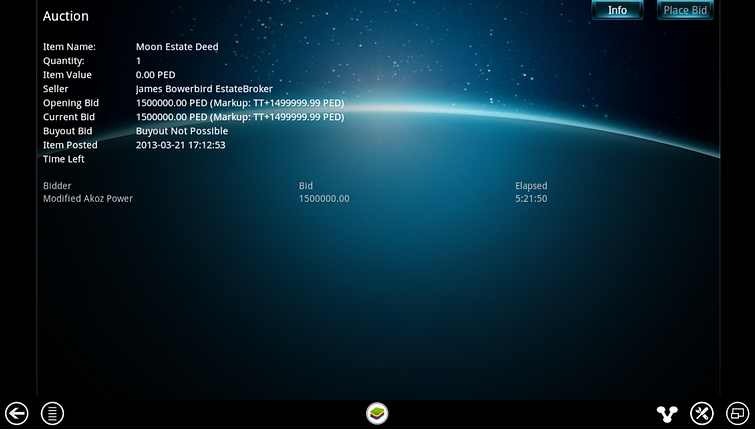Click the Buyout Bid label
The image size is (755, 430).
pyautogui.click(x=67, y=131)
